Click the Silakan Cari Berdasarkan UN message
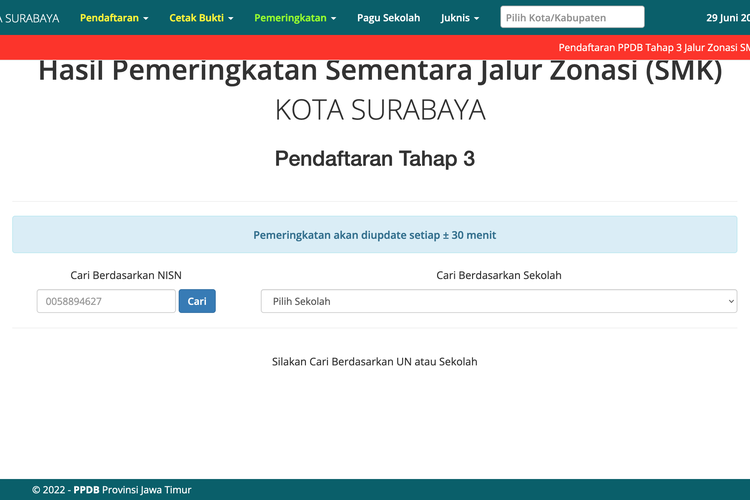The width and height of the screenshot is (750, 500). (x=374, y=361)
